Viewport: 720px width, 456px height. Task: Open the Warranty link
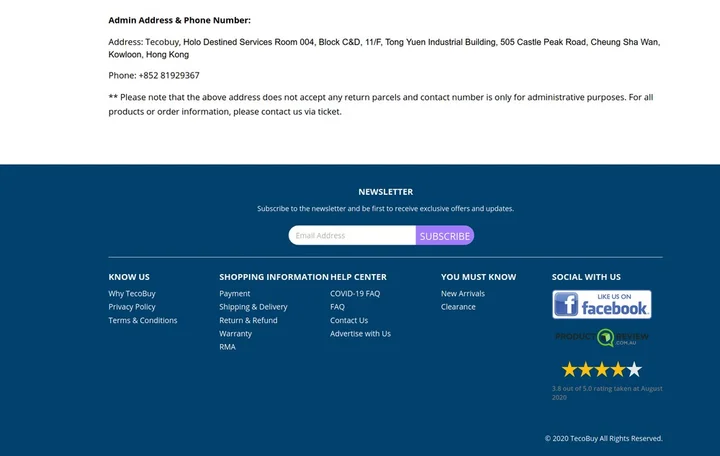click(236, 334)
